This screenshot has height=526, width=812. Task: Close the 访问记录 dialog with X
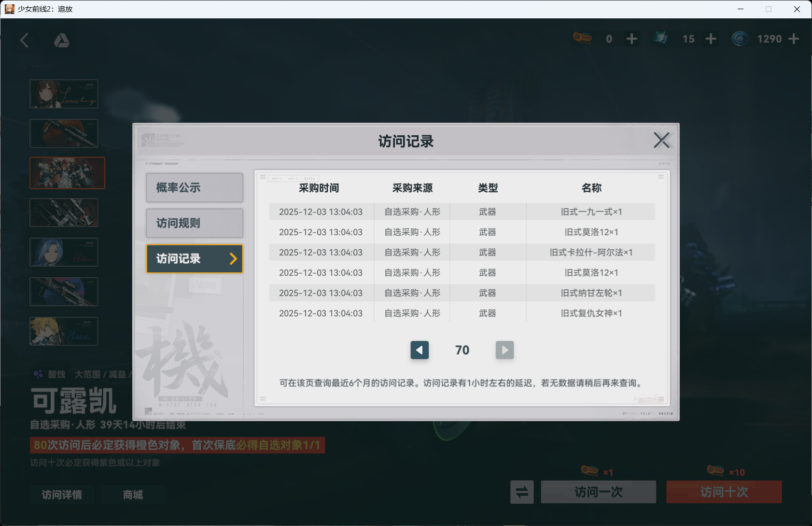coord(661,141)
